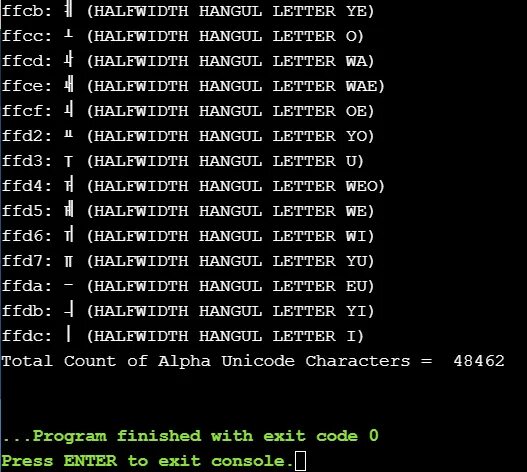527x472 pixels.
Task: Click the total count value 48462
Action: click(x=479, y=361)
